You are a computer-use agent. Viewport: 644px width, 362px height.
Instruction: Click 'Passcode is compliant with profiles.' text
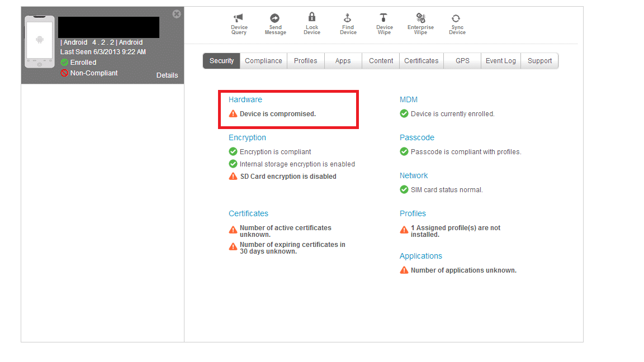[x=466, y=152]
